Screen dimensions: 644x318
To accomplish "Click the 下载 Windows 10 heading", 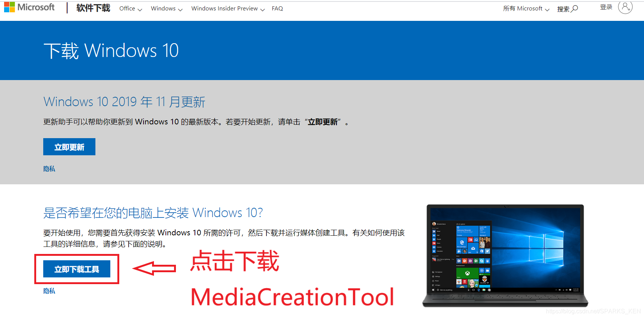I will (111, 51).
